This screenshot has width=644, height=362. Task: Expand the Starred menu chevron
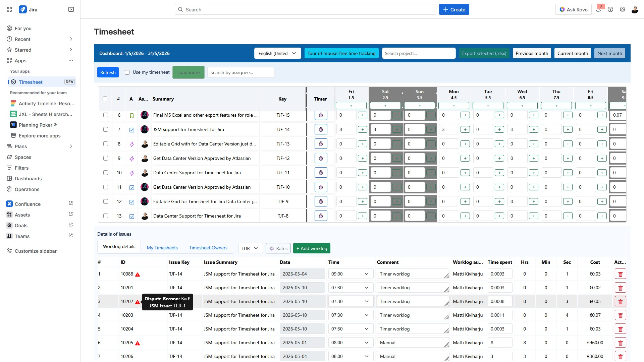click(71, 50)
